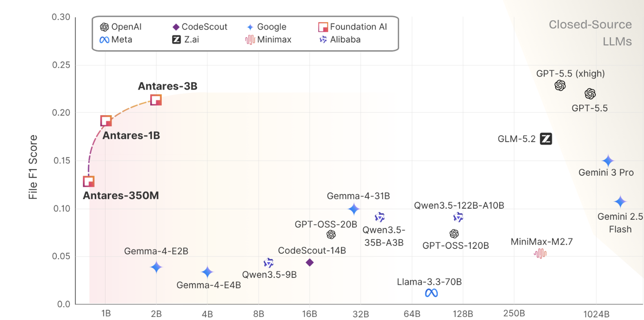Select the Gemini 3 Pro star marker
The width and height of the screenshot is (644, 320).
608,161
